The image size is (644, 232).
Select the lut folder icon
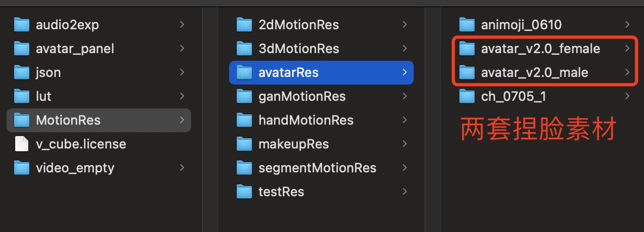(21, 96)
